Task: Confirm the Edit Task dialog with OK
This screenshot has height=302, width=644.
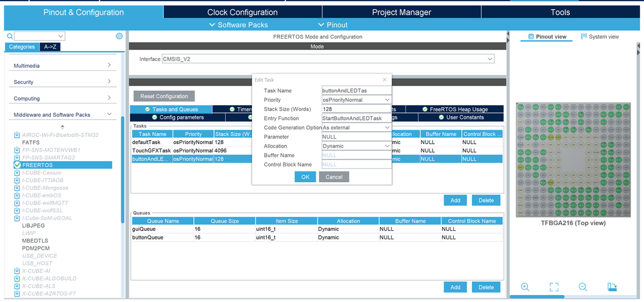Action: [305, 177]
